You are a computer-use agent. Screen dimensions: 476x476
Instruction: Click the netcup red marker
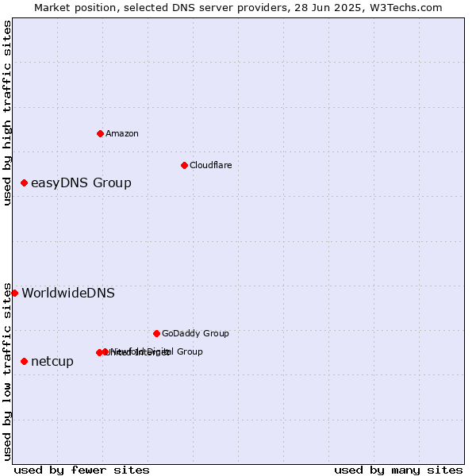[25, 361]
